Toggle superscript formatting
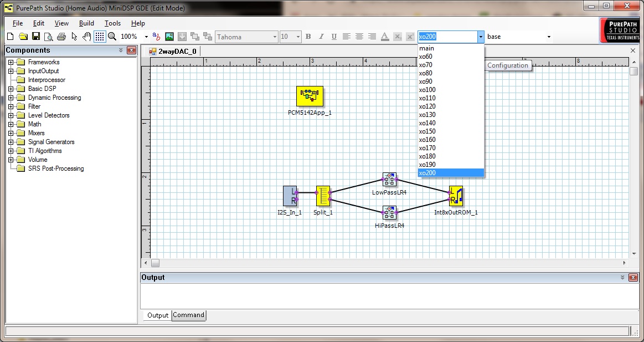644x342 pixels. [410, 37]
